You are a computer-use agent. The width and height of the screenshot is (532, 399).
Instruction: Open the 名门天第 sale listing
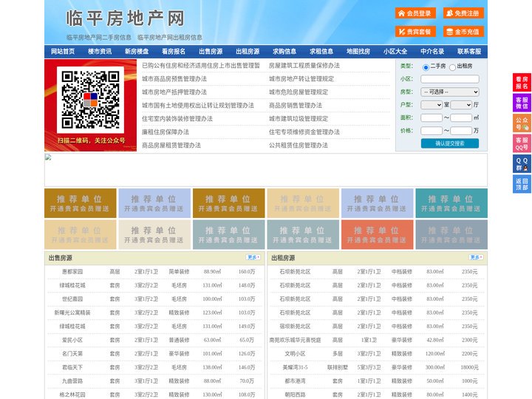(x=72, y=353)
